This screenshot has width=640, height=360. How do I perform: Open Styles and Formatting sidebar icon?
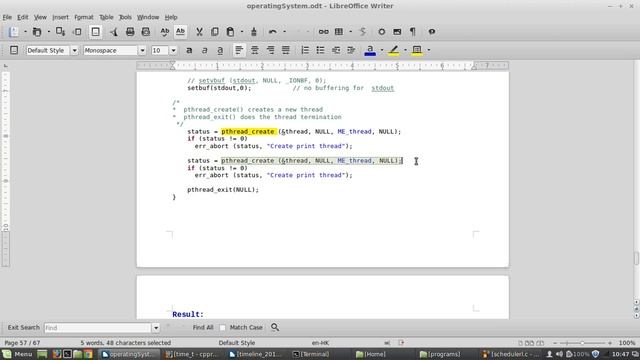14,50
